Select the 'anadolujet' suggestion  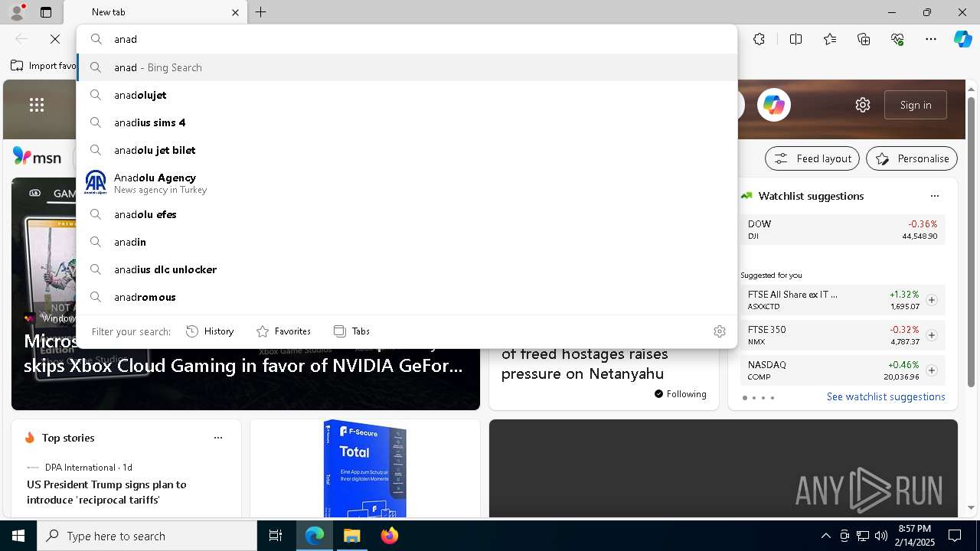click(x=407, y=95)
